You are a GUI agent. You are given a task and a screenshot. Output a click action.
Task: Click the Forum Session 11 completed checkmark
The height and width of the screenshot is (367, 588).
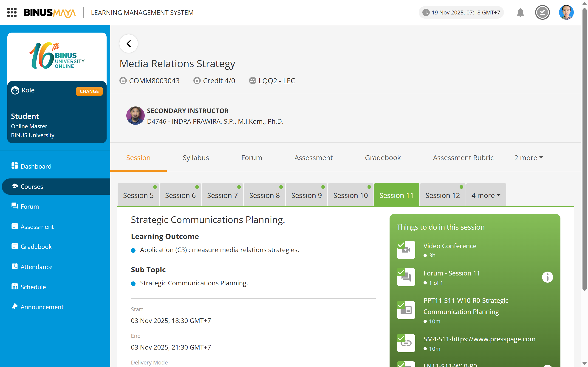(x=401, y=272)
